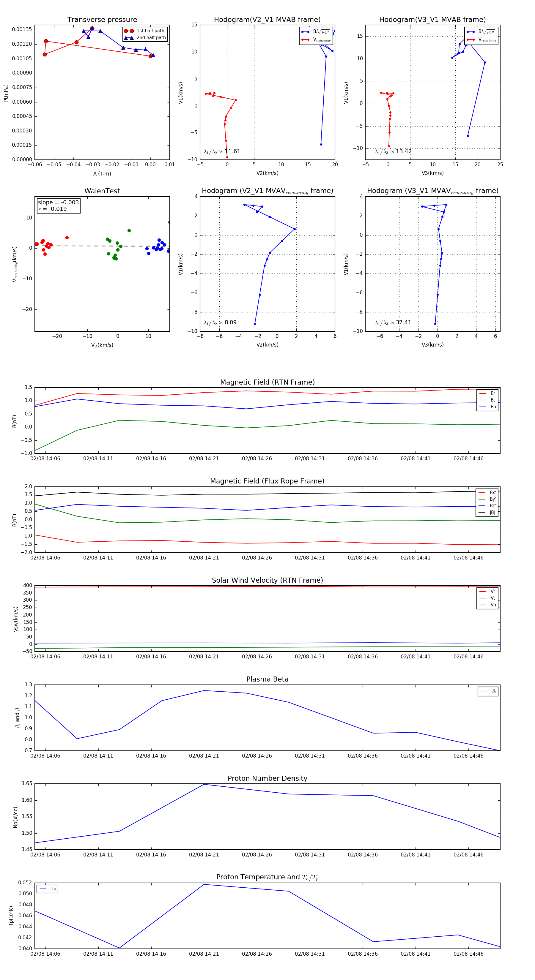Click the 'Pt(nPa)' y-axis label
This screenshot has height=980, width=535.
(6, 93)
